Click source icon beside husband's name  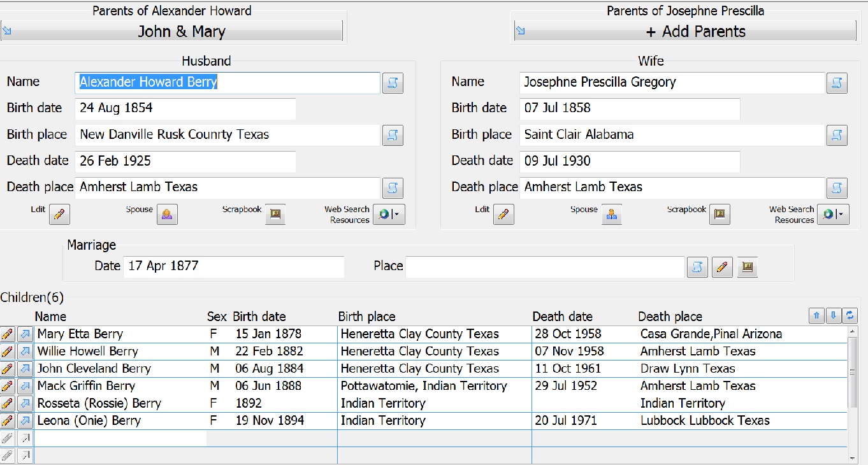(x=393, y=83)
